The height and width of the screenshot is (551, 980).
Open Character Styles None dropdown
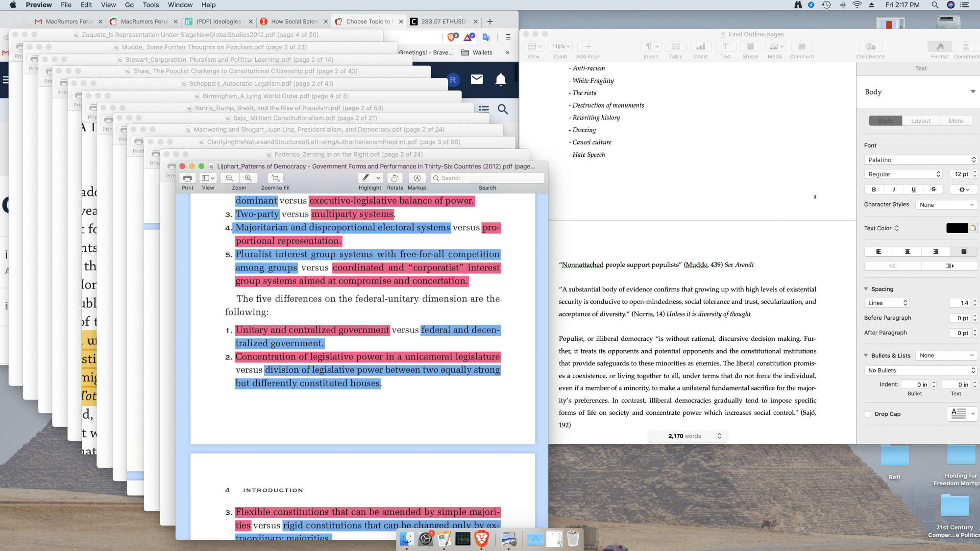tap(946, 205)
